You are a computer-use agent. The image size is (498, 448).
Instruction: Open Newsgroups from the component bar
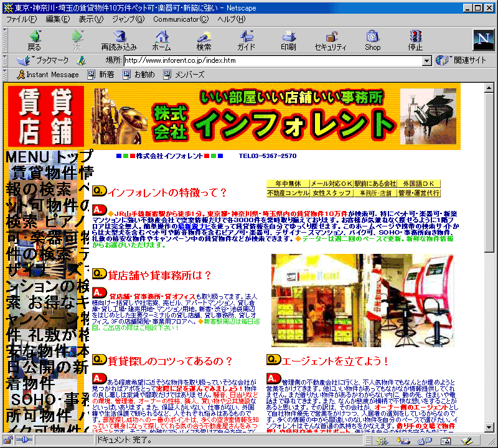point(425,441)
